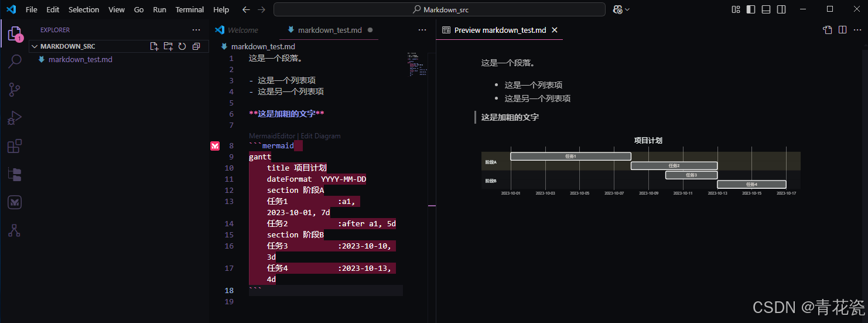Click markdown_test.md in the breadcrumb
868x323 pixels.
click(263, 46)
